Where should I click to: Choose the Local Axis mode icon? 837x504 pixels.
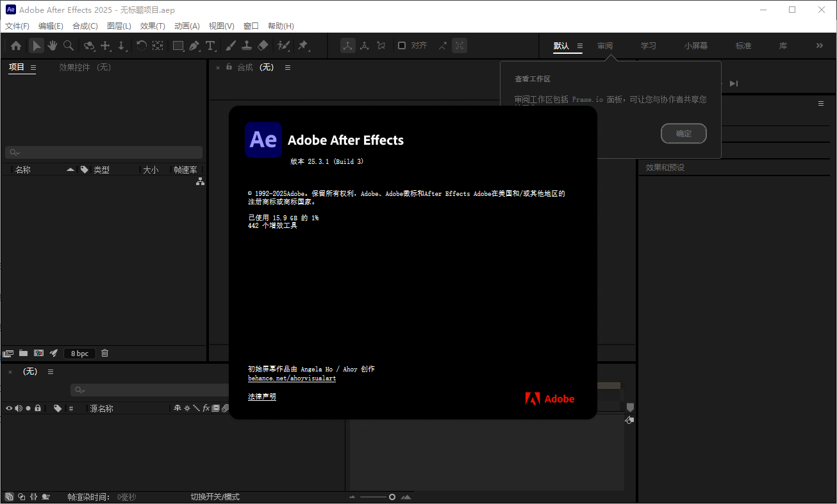tap(348, 45)
